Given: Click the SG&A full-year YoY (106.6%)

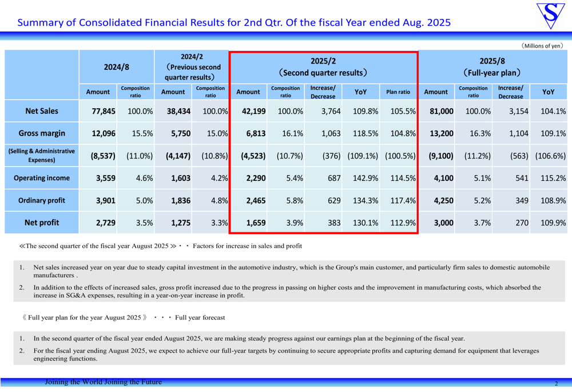Looking at the screenshot, I should pos(550,156).
